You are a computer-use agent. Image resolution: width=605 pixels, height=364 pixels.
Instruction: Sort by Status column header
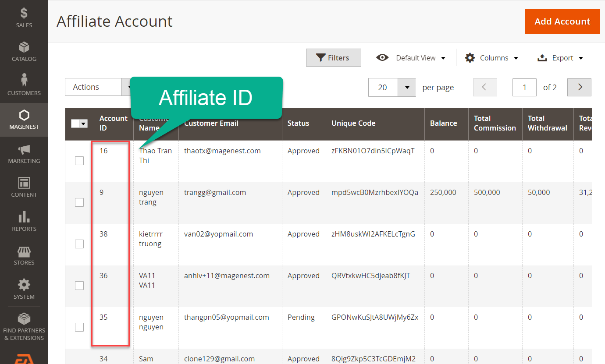304,124
